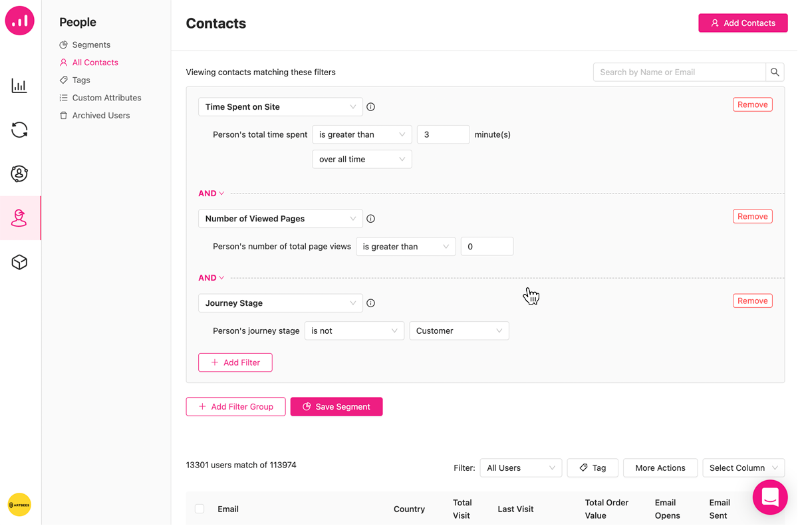Remove the Journey Stage filter
Viewport: 798px width, 532px height.
coord(753,301)
